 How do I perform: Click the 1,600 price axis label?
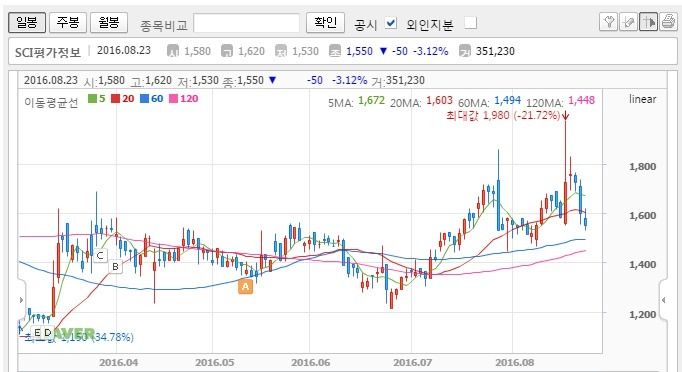[x=642, y=215]
